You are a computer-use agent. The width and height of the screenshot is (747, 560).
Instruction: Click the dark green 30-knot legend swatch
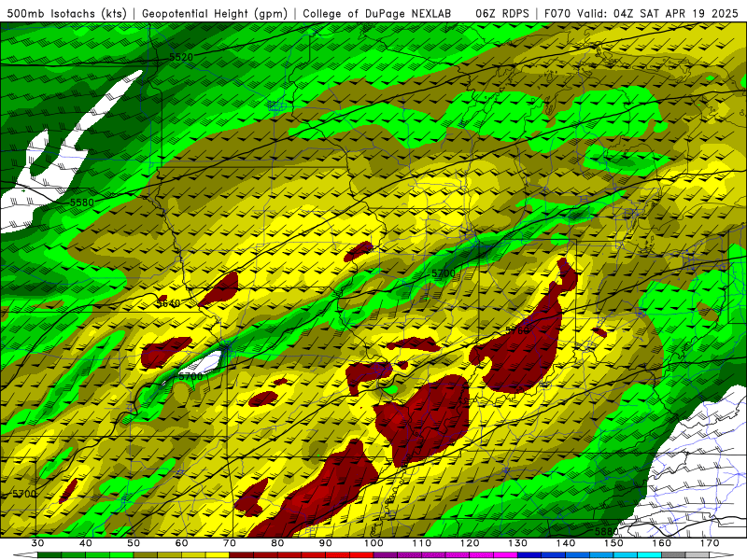pyautogui.click(x=49, y=555)
